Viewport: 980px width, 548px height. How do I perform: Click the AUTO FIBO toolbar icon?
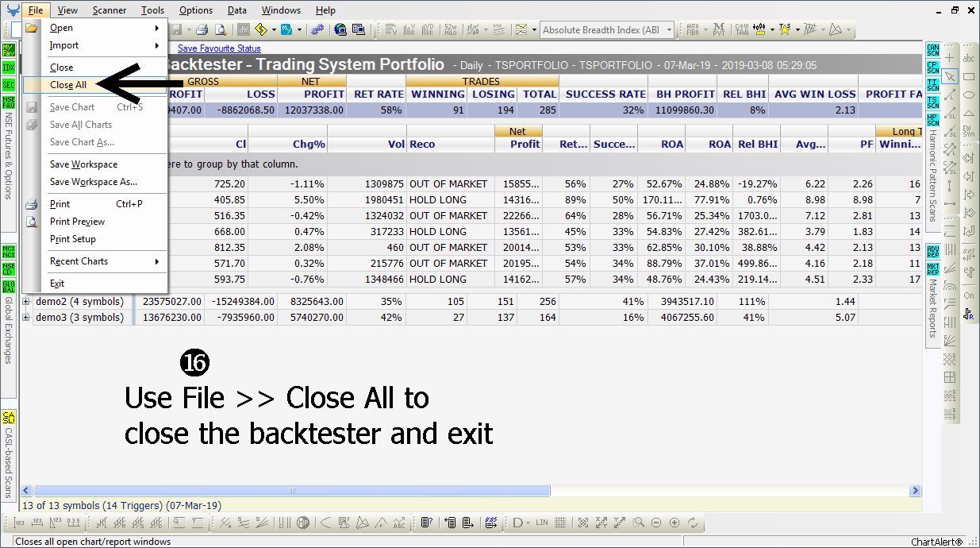tap(693, 29)
